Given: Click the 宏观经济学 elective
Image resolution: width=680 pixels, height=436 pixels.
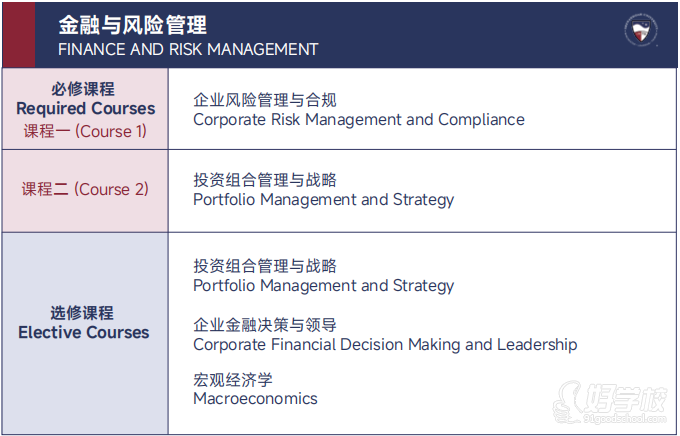Looking at the screenshot, I should pyautogui.click(x=233, y=380).
